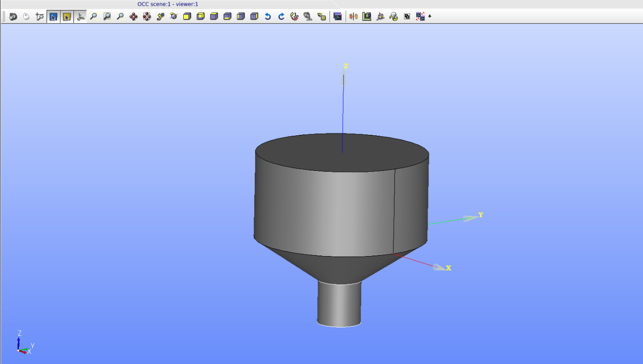Activate the Fit Area zoom tool
643x364 pixels.
(107, 17)
